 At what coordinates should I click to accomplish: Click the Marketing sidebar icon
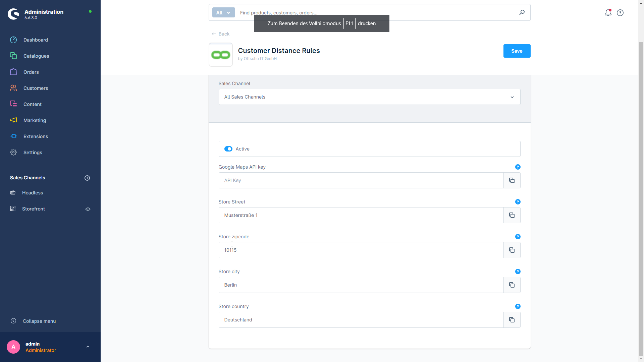tap(13, 120)
